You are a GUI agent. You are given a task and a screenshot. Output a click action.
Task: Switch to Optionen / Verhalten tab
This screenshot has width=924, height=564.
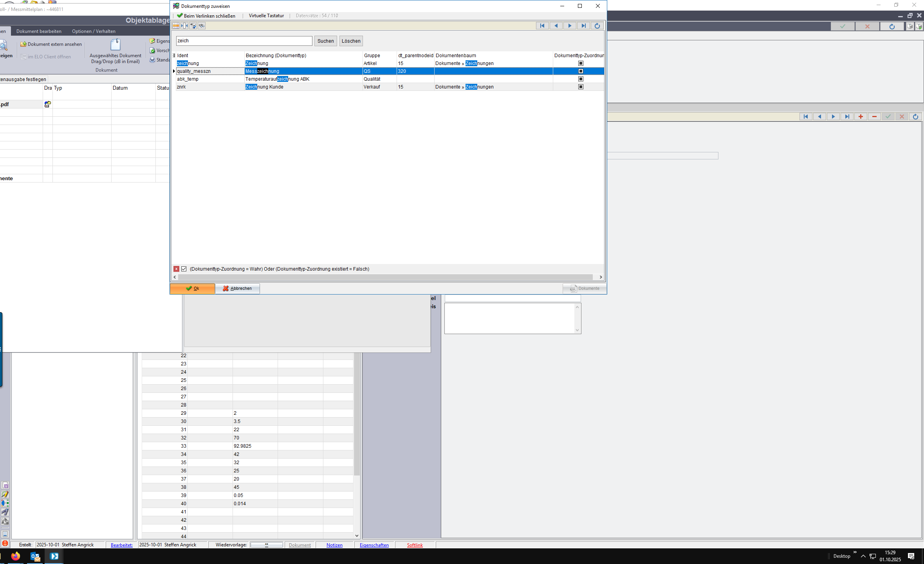point(94,31)
